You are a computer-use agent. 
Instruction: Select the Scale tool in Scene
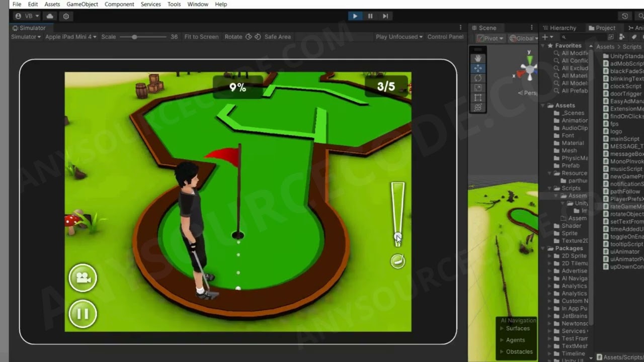click(x=478, y=88)
